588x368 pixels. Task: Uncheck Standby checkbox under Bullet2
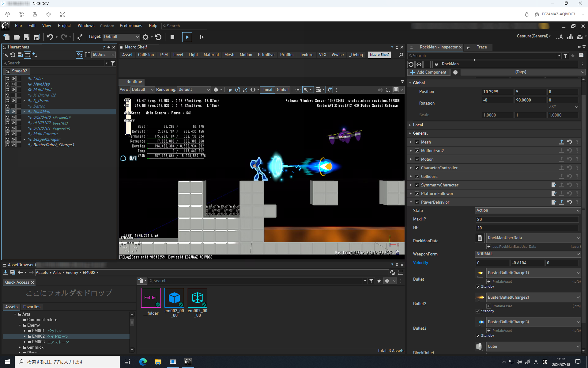tap(478, 311)
